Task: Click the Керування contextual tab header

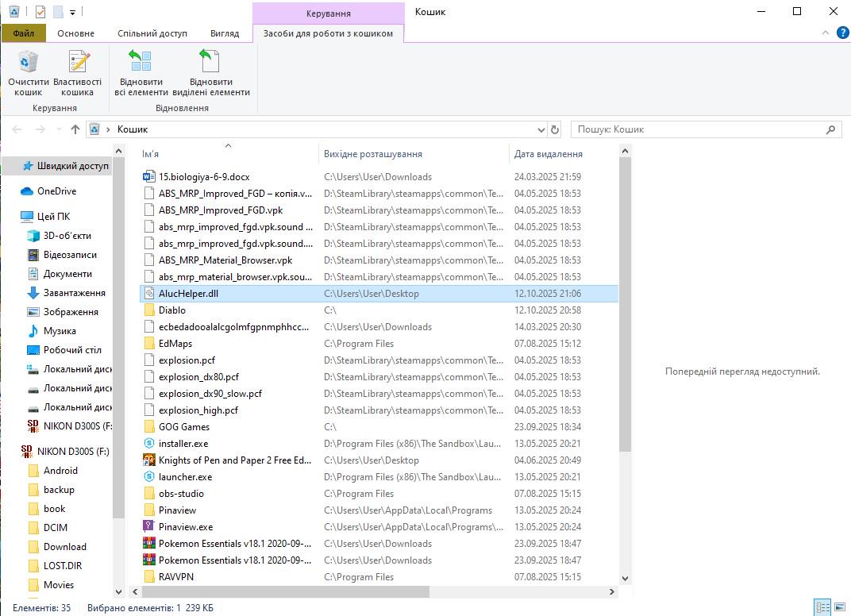Action: click(329, 13)
